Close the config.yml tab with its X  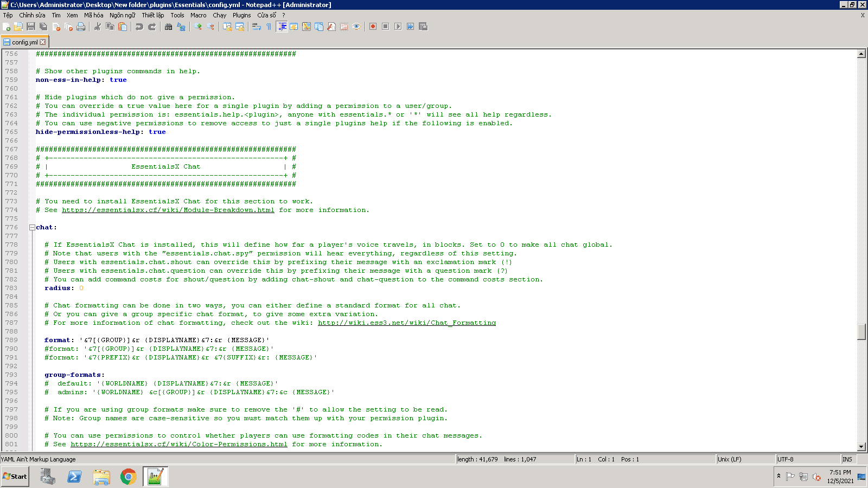pyautogui.click(x=43, y=42)
